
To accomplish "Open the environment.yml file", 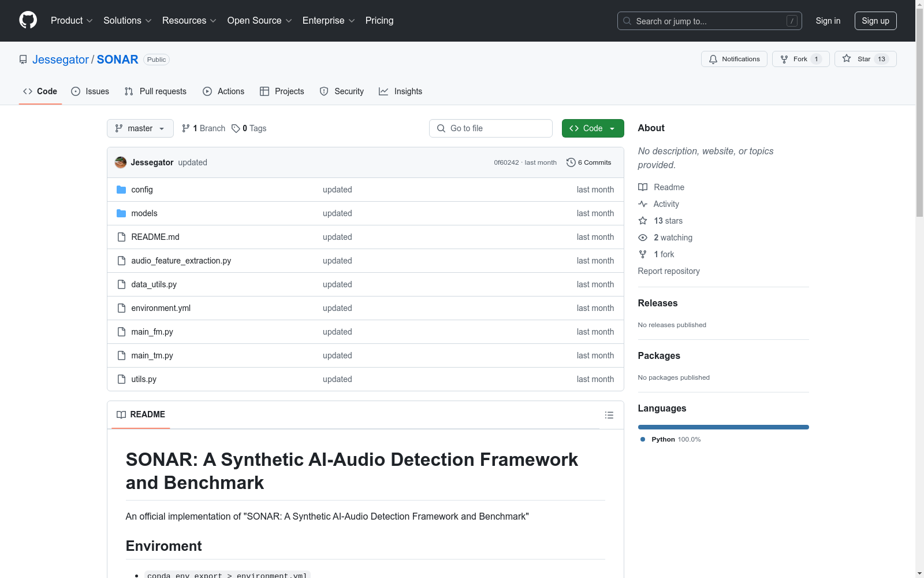I will pos(161,308).
